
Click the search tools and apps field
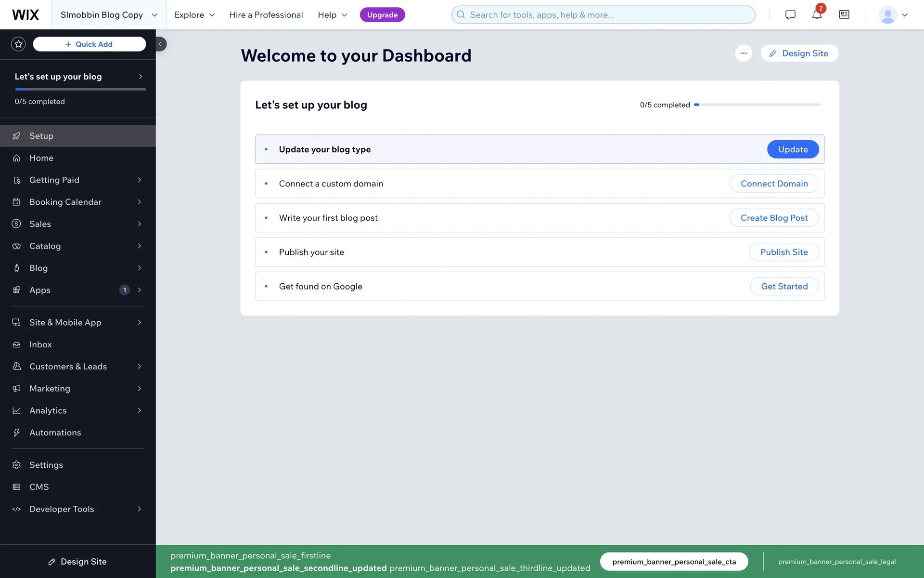pos(603,15)
